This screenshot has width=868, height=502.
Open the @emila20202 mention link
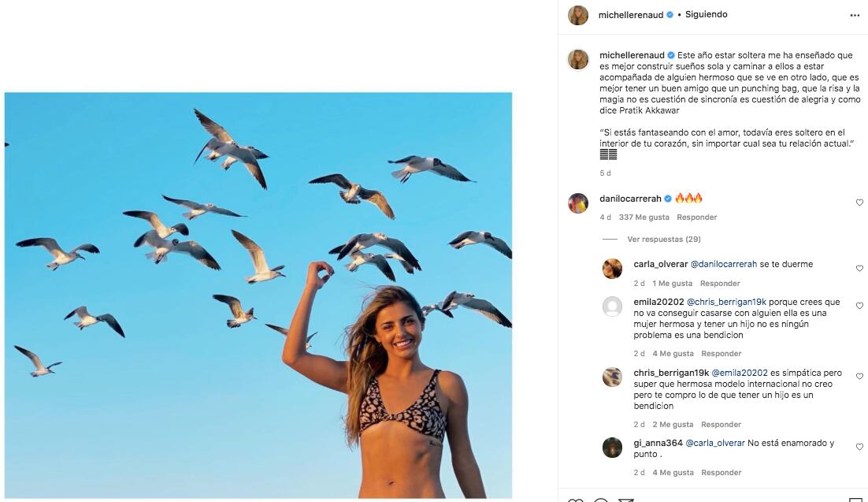point(740,373)
